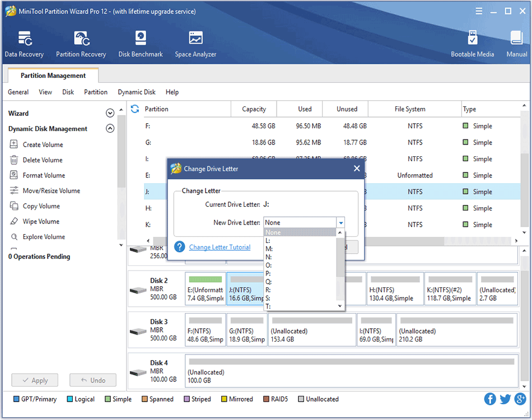Viewport: 532px width, 420px height.
Task: Open the View menu
Action: pos(45,92)
